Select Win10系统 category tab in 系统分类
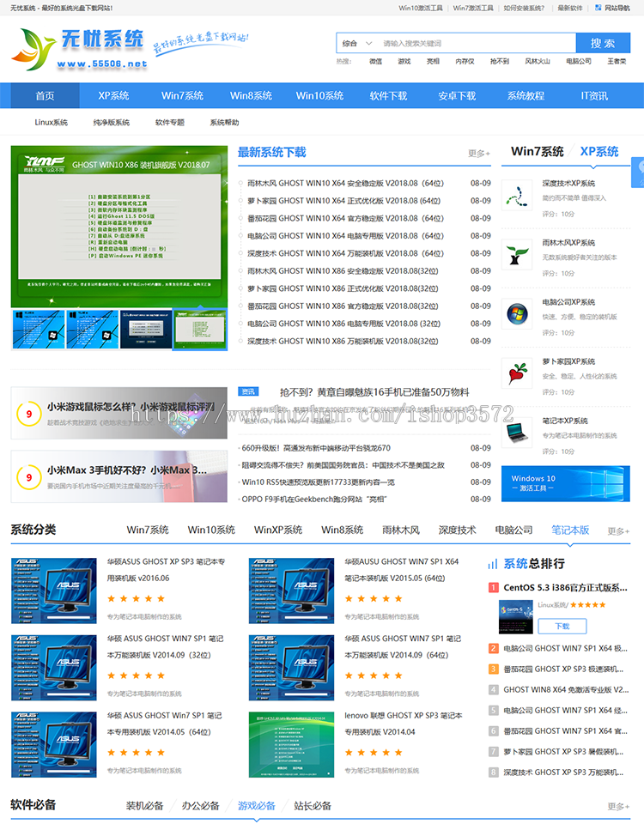 click(x=211, y=530)
